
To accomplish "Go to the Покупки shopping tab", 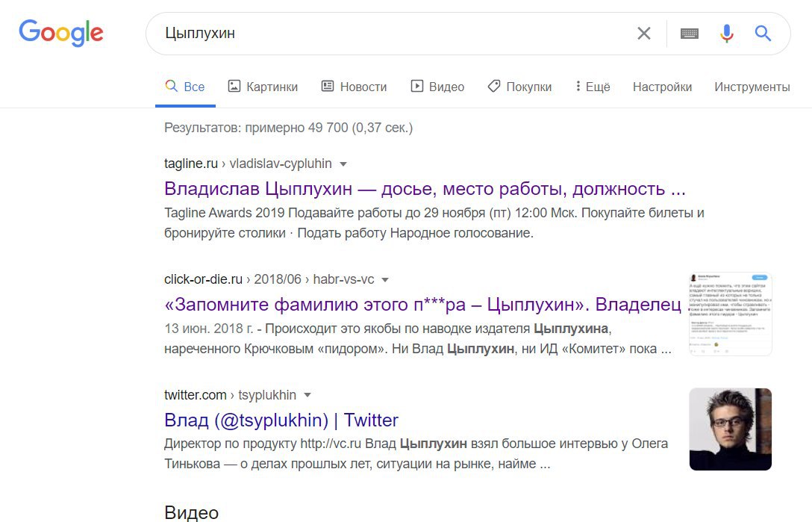I will coord(519,87).
